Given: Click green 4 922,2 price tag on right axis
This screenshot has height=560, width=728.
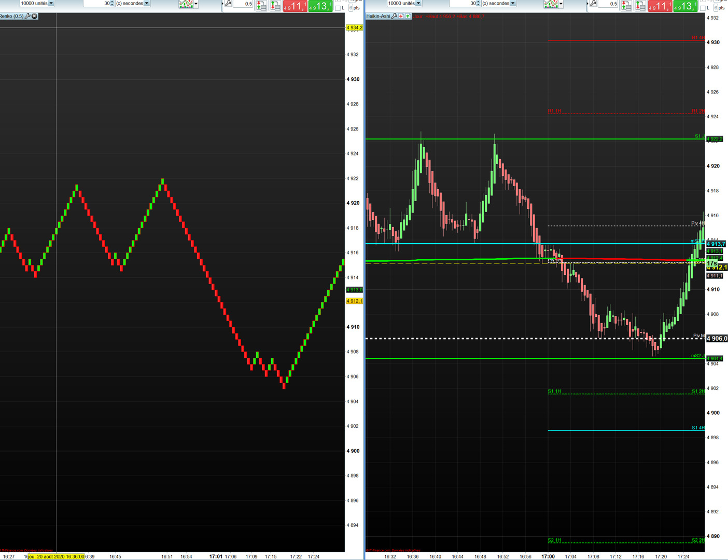Looking at the screenshot, I should (x=715, y=139).
